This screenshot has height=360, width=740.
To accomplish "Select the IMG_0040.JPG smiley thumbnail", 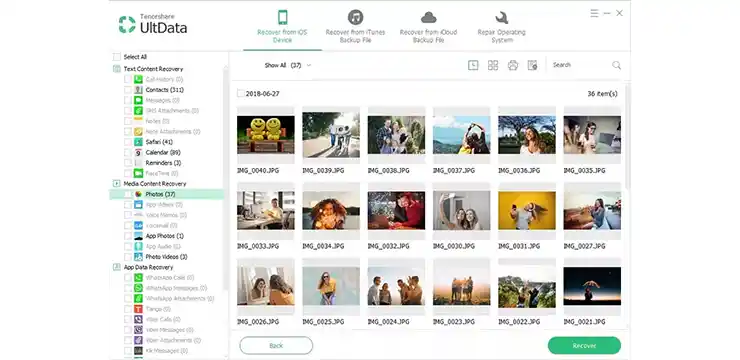I will pos(266,134).
